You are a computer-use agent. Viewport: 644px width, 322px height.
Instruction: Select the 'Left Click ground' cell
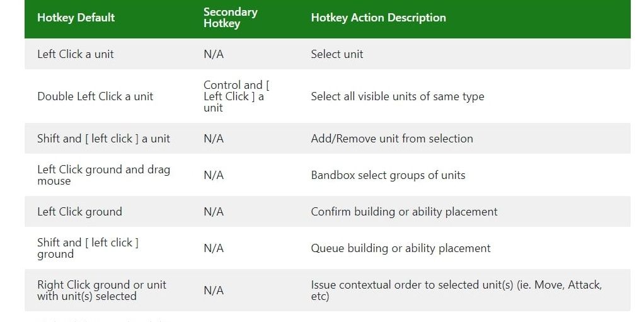tap(79, 212)
